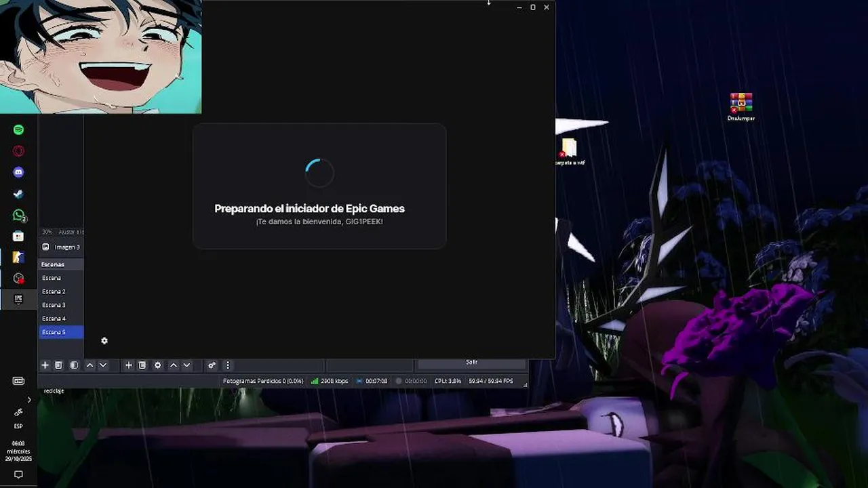The width and height of the screenshot is (868, 488).
Task: Minimize the Epic Games launcher window
Action: pos(519,7)
